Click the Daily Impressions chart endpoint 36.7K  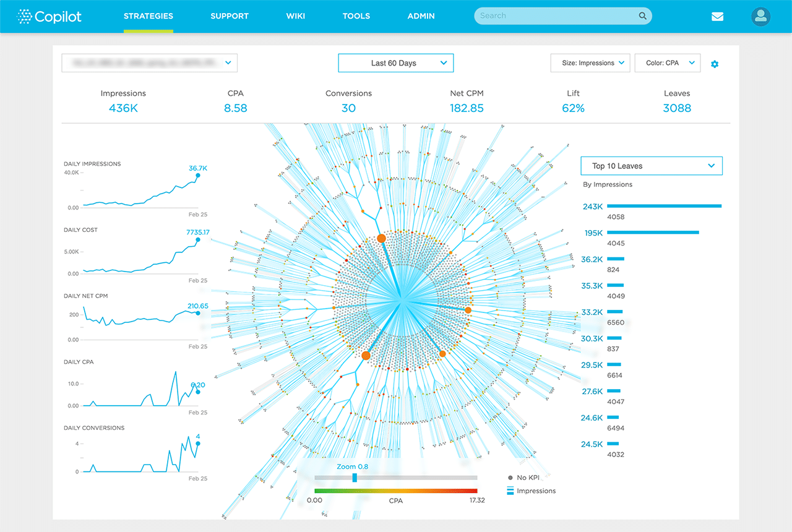pyautogui.click(x=198, y=175)
